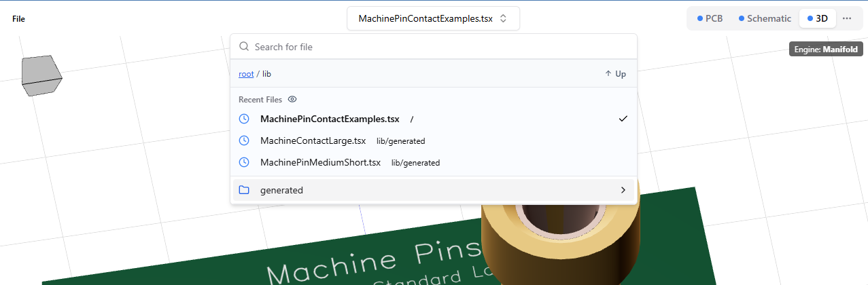This screenshot has height=285, width=868.
Task: Select MachinePinContactExamples.tsx recent file
Action: tap(434, 119)
